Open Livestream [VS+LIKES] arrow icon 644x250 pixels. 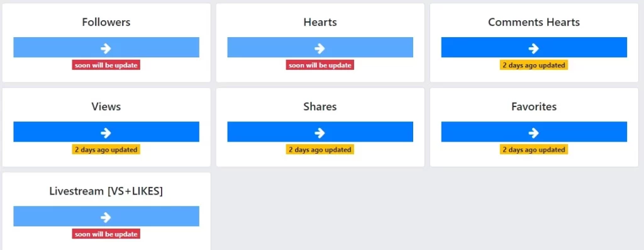[x=106, y=217]
